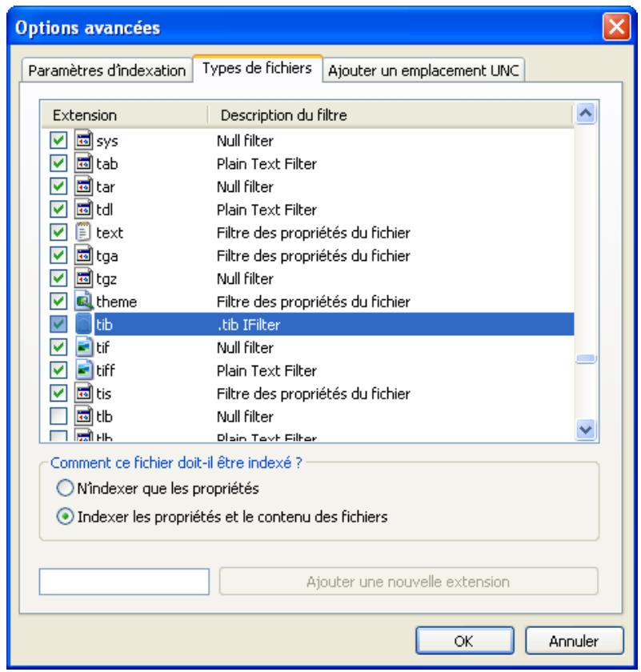Uncheck the tif extension checkbox
Image resolution: width=641 pixels, height=672 pixels.
58,347
